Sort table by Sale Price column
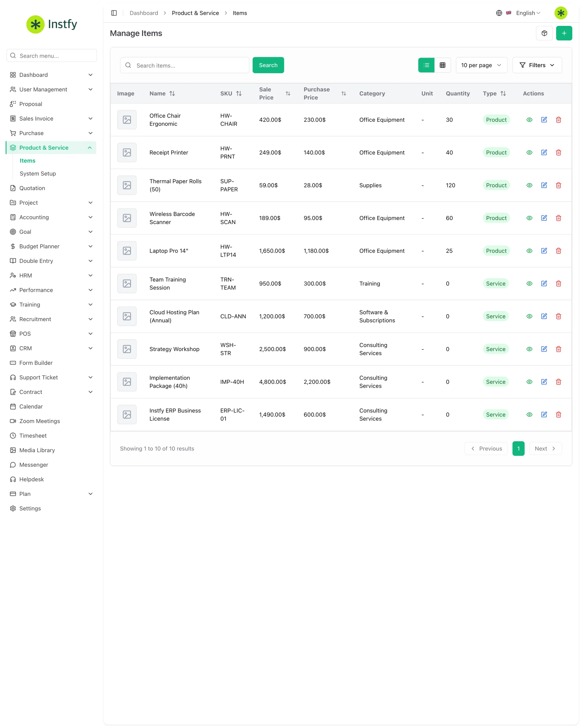Image resolution: width=582 pixels, height=728 pixels. click(288, 94)
